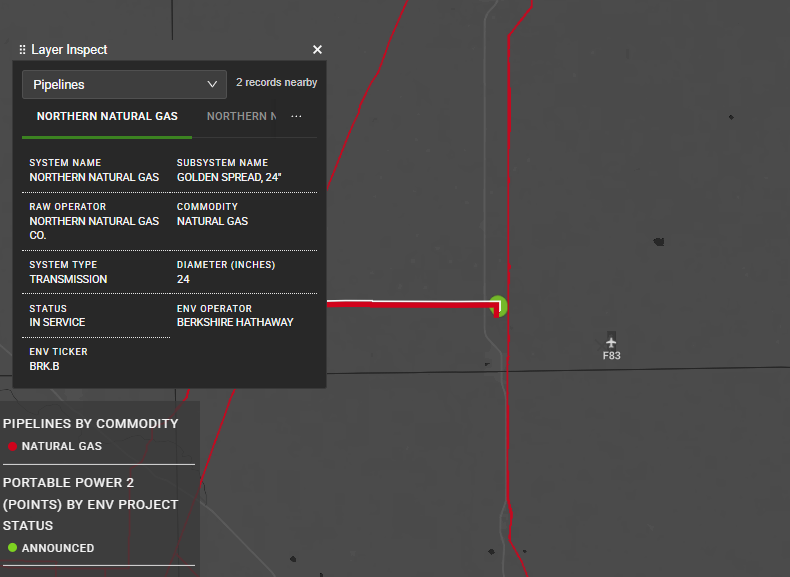
Task: Click the red Natural Gas legend dot
Action: click(x=12, y=447)
